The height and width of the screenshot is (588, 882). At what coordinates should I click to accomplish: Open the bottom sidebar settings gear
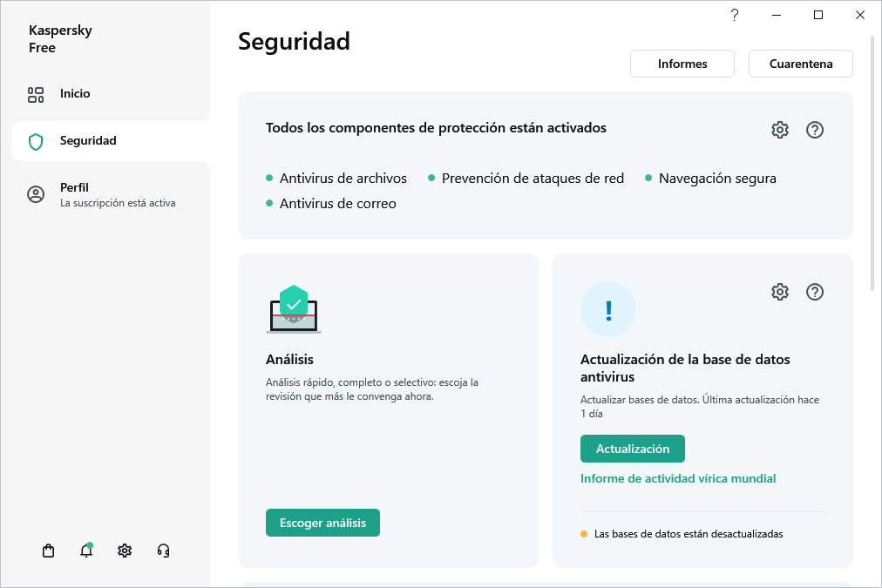[124, 550]
